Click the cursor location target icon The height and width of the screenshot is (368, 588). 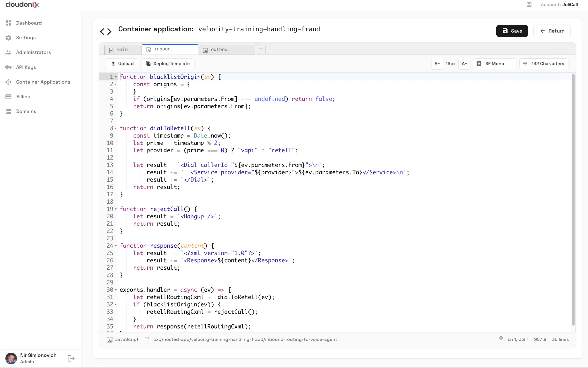coord(501,338)
